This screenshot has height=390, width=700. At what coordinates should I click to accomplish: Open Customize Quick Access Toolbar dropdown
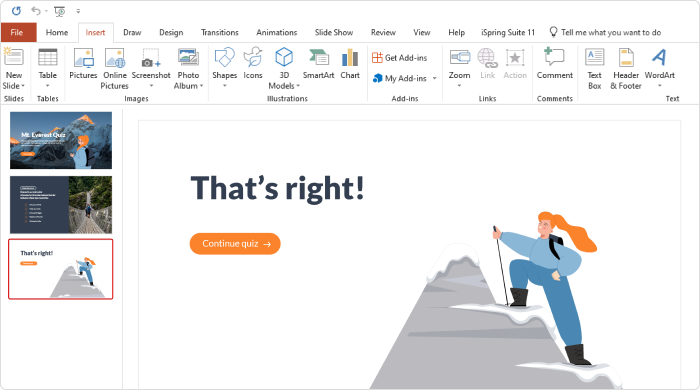[78, 11]
